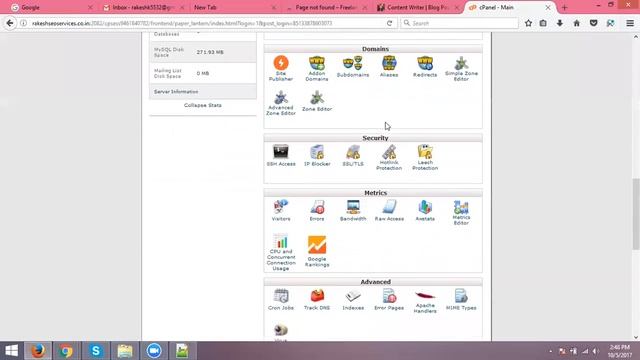Open the Visitors metrics
The image size is (640, 360).
pyautogui.click(x=281, y=211)
